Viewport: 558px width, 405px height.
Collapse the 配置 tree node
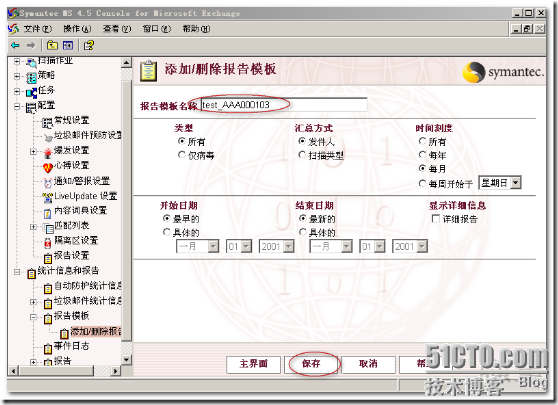click(17, 106)
